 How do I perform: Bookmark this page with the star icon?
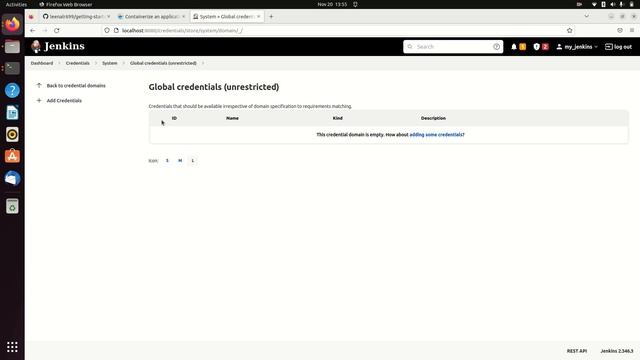569,31
